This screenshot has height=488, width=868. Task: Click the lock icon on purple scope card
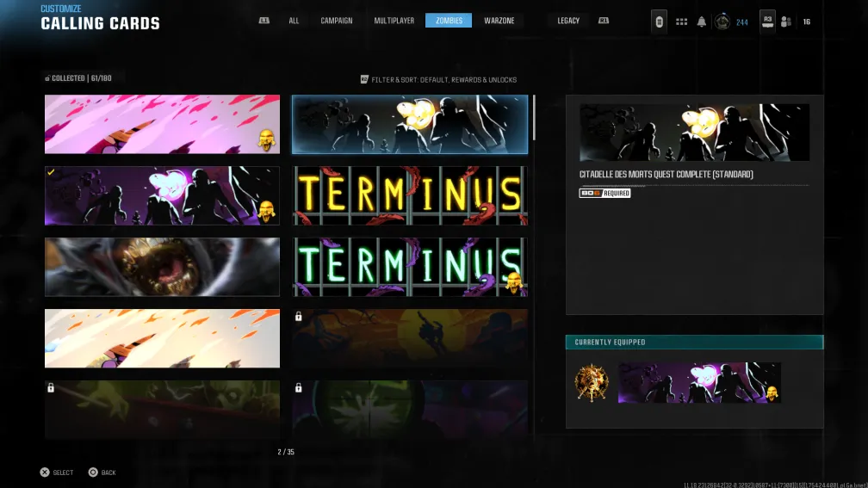pos(298,388)
